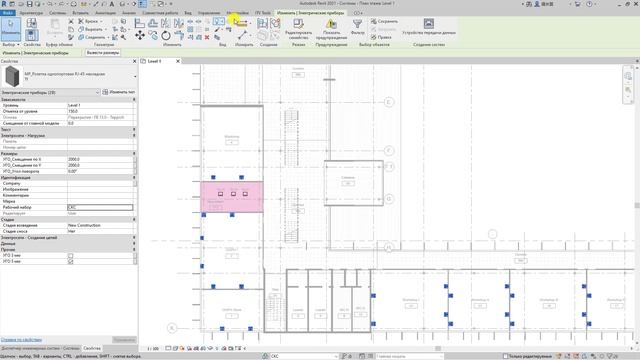Click the Revit R application logo
Screen dimensions: 640x360
click(x=4, y=4)
